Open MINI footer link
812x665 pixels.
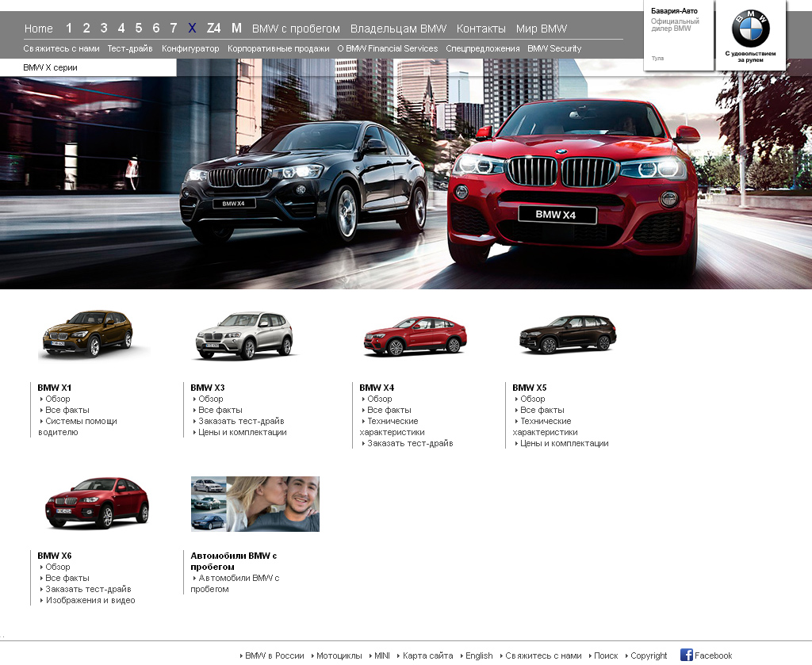pyautogui.click(x=382, y=655)
